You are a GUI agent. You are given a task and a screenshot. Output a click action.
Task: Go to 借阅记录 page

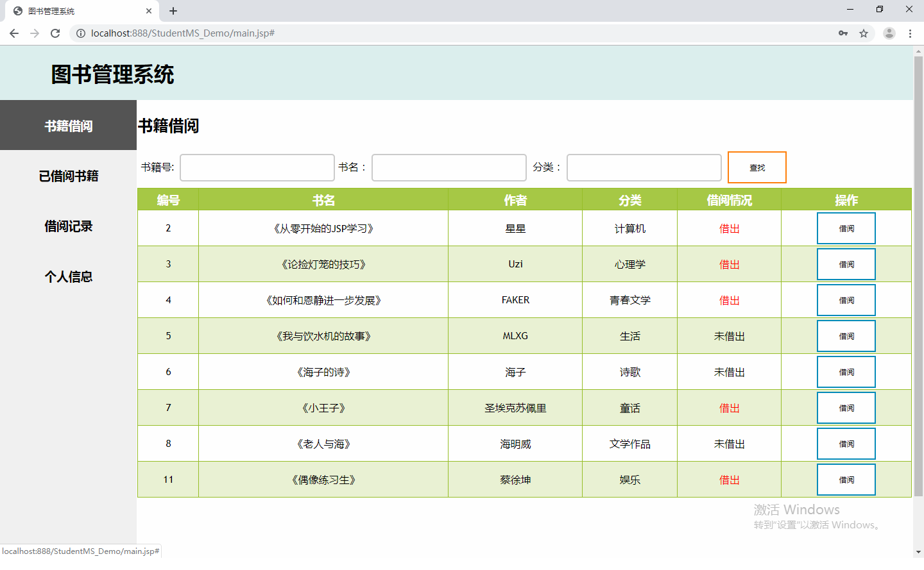[x=68, y=226]
